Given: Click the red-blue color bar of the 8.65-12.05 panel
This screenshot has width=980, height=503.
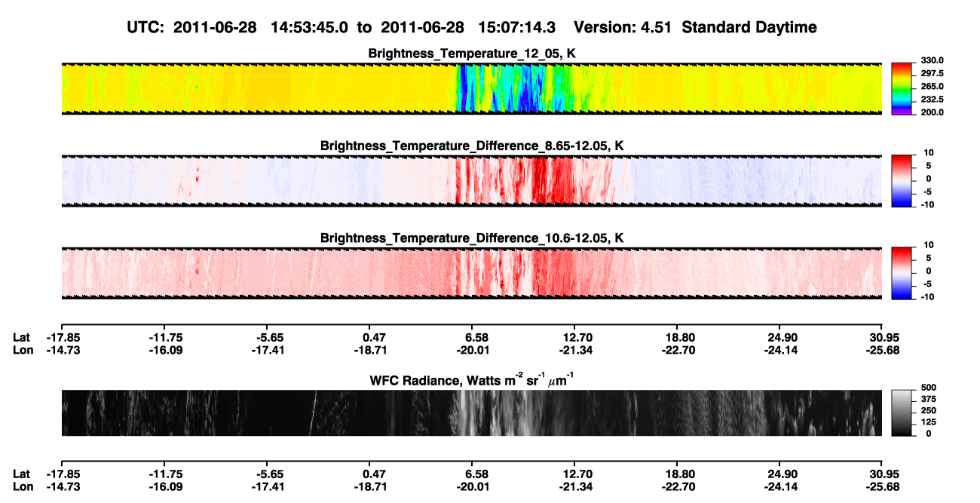Looking at the screenshot, I should (902, 181).
